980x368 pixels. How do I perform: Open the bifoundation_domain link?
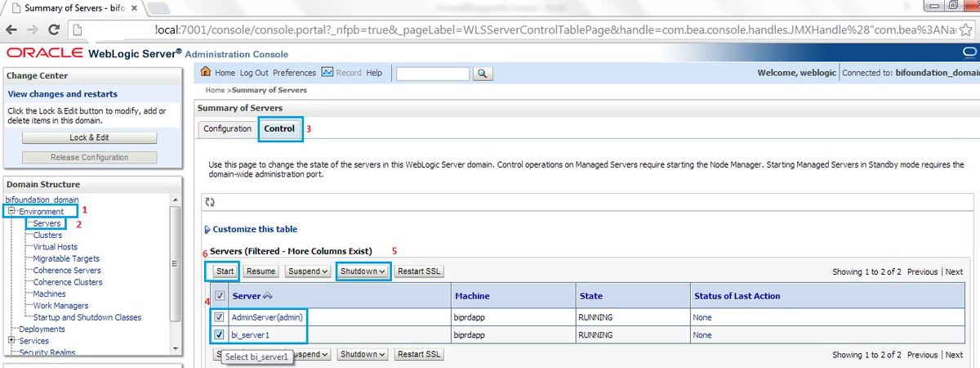click(42, 200)
